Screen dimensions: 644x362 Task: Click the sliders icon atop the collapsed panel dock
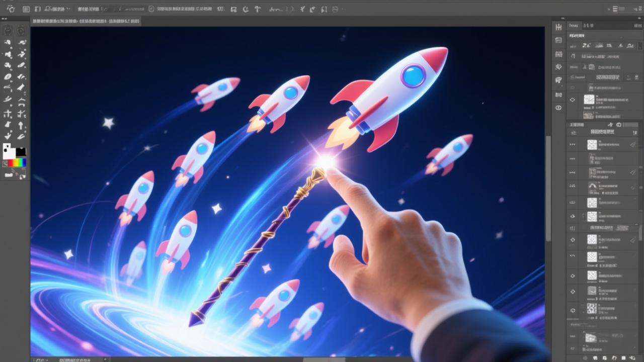558,27
